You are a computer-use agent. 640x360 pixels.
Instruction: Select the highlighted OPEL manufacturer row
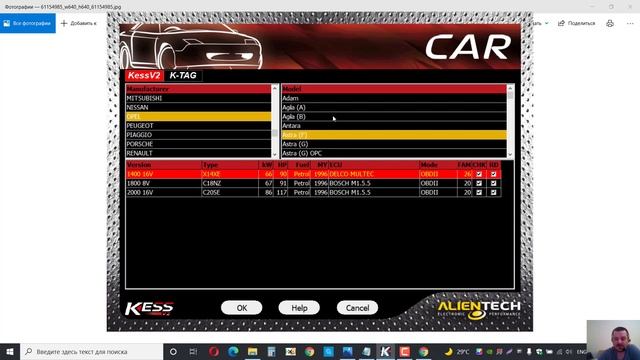(198, 117)
